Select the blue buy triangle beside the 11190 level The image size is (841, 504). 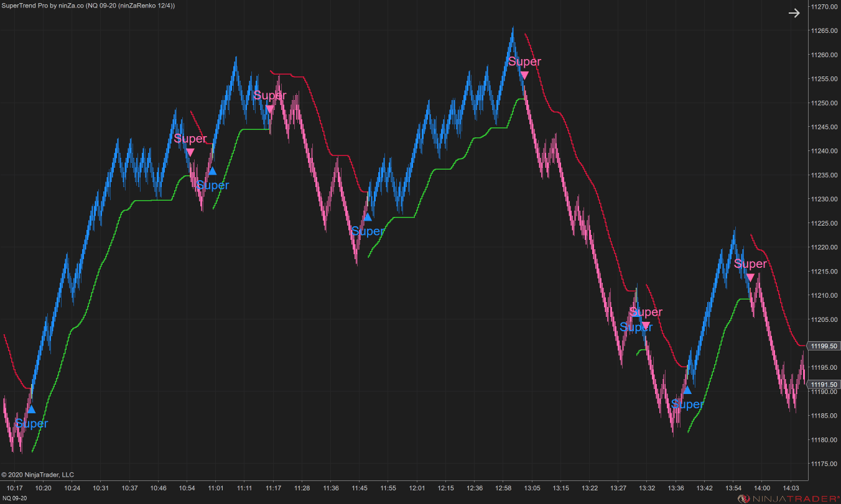point(687,390)
